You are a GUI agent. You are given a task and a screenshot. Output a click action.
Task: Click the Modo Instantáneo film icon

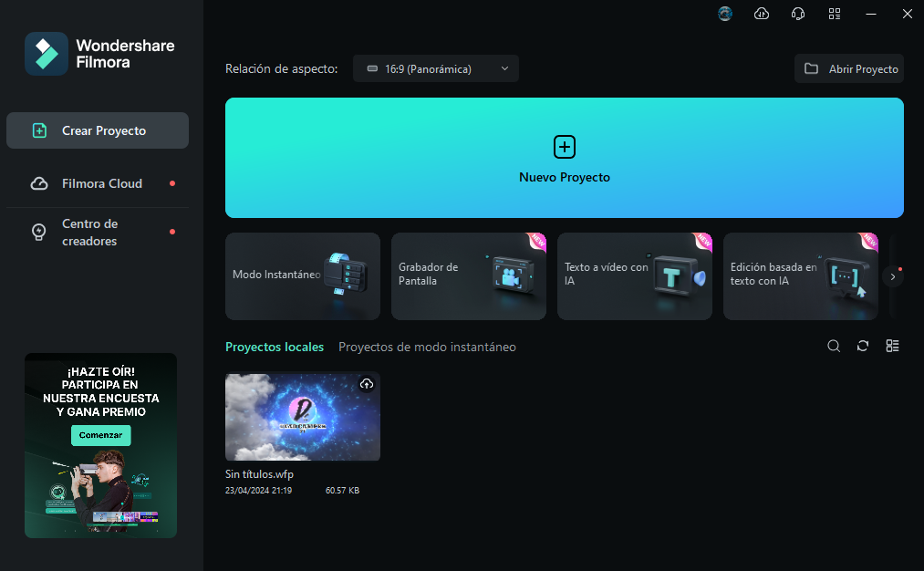click(347, 274)
